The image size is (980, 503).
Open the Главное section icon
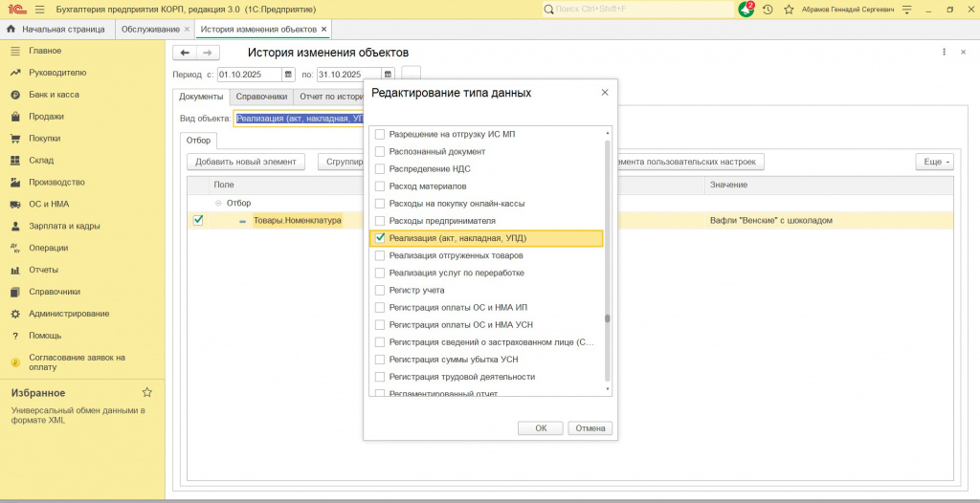click(x=15, y=51)
